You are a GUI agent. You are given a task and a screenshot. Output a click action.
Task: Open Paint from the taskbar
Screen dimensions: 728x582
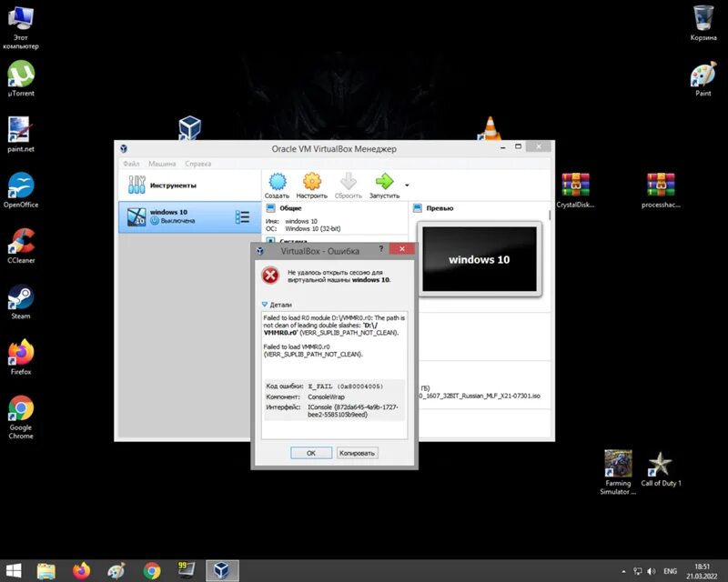[x=116, y=570]
